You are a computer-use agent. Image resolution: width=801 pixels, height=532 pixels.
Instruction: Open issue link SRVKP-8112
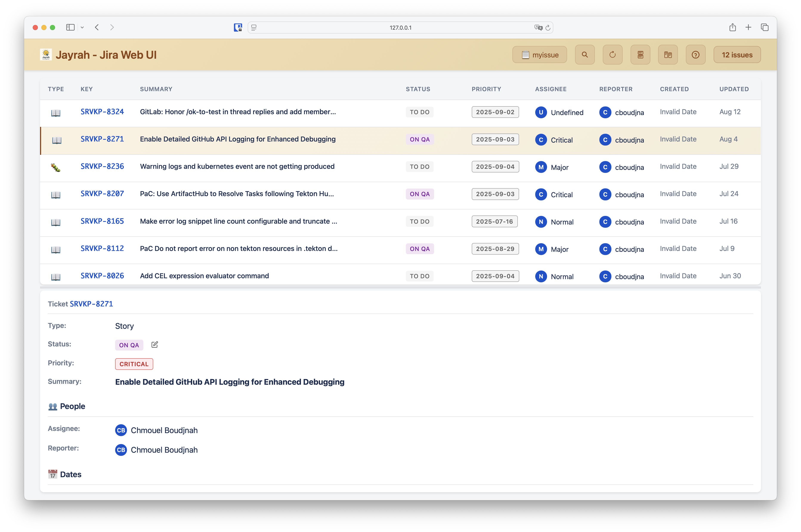[102, 248]
